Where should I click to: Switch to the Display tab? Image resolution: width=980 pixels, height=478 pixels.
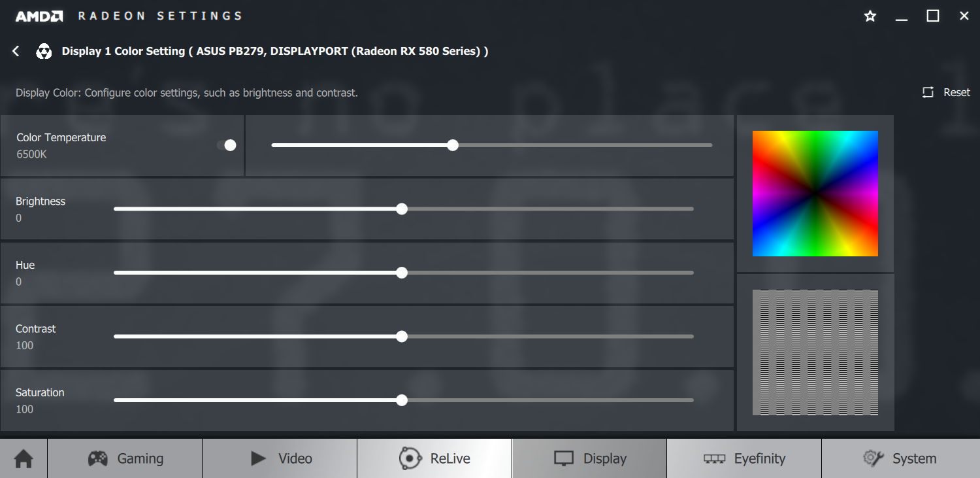point(589,458)
